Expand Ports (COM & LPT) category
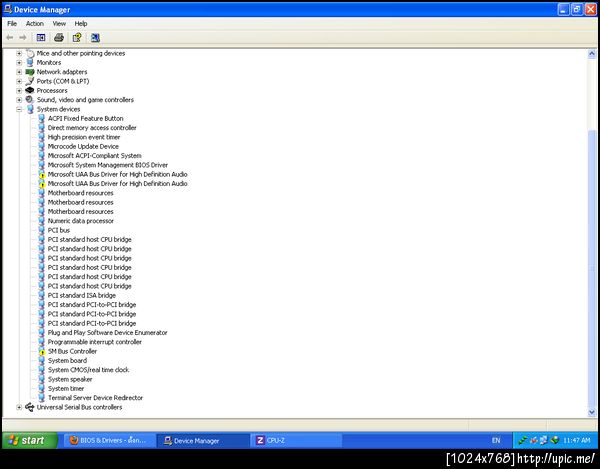600x469 pixels. (19, 81)
